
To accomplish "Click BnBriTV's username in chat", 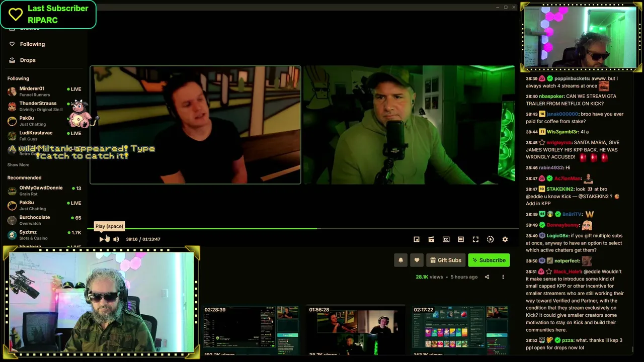I will click(572, 215).
